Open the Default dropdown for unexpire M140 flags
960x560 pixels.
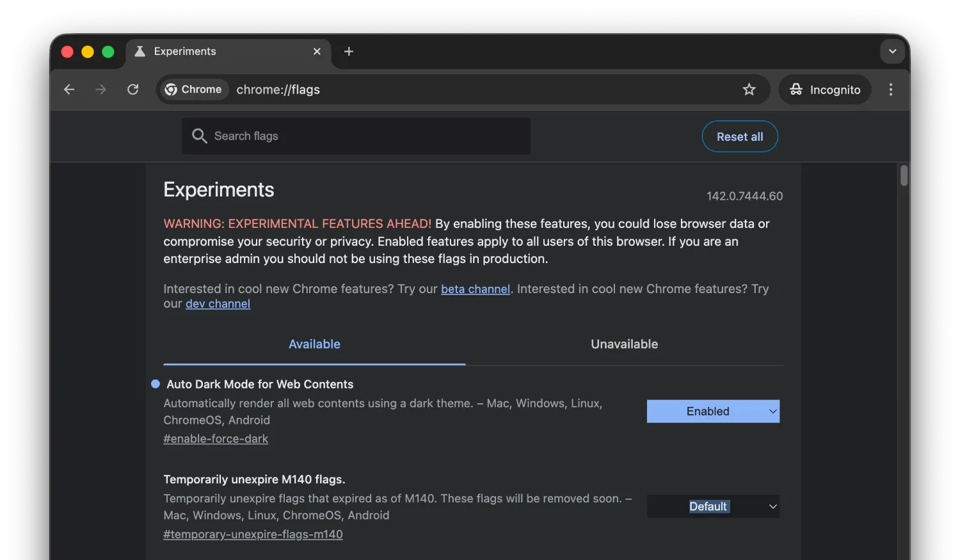pos(713,506)
